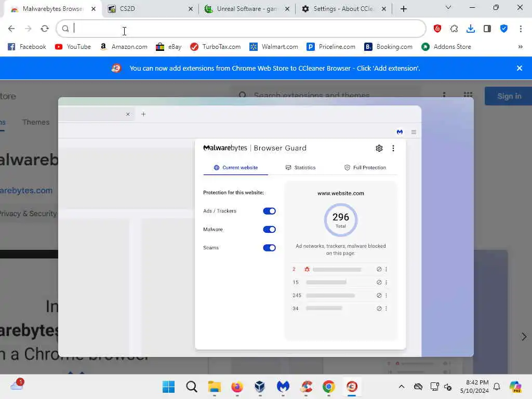Screen dimensions: 532x399
Task: Open the Browser Guard three-dot menu
Action: click(393, 148)
